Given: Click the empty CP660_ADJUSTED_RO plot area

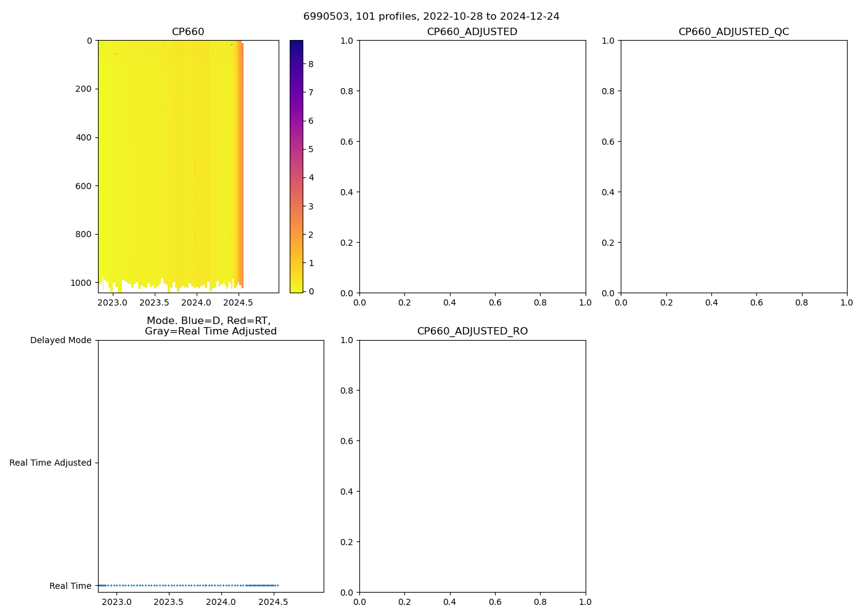Looking at the screenshot, I should (472, 466).
